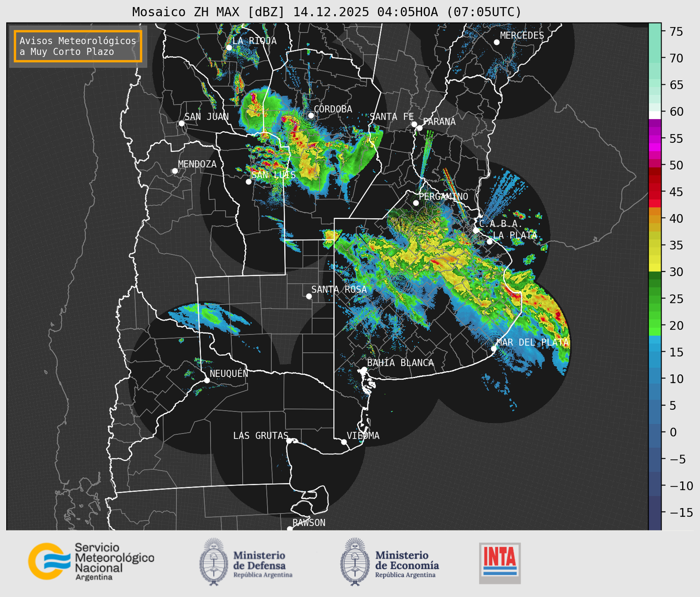Click the LAS GRUTAS label text
700x597 pixels.
[261, 436]
